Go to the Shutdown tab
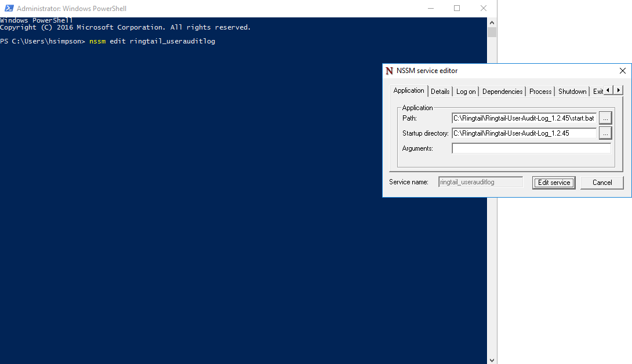Viewport: 632px width, 364px height. tap(572, 92)
